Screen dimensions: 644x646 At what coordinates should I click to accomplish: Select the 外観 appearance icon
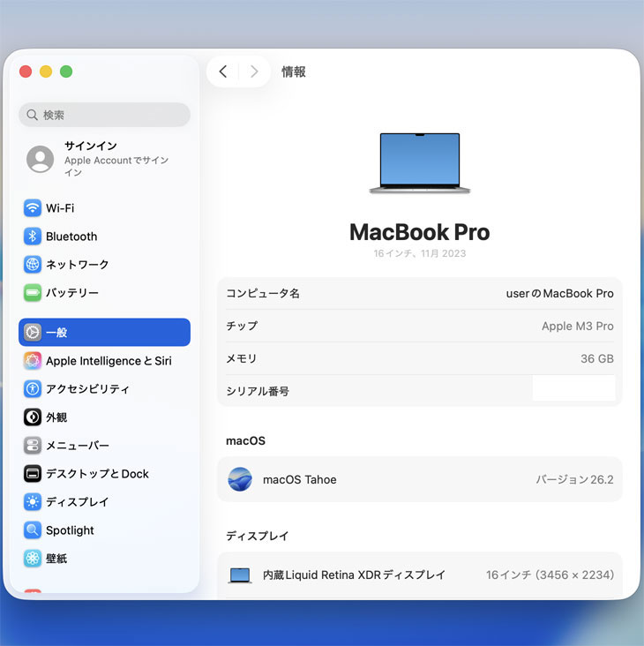click(x=33, y=417)
